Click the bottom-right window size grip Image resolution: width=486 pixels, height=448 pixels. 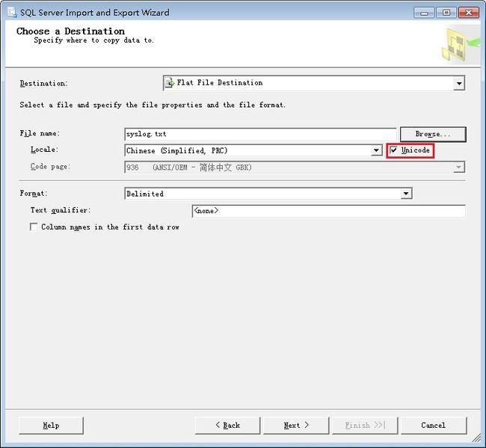click(x=476, y=438)
